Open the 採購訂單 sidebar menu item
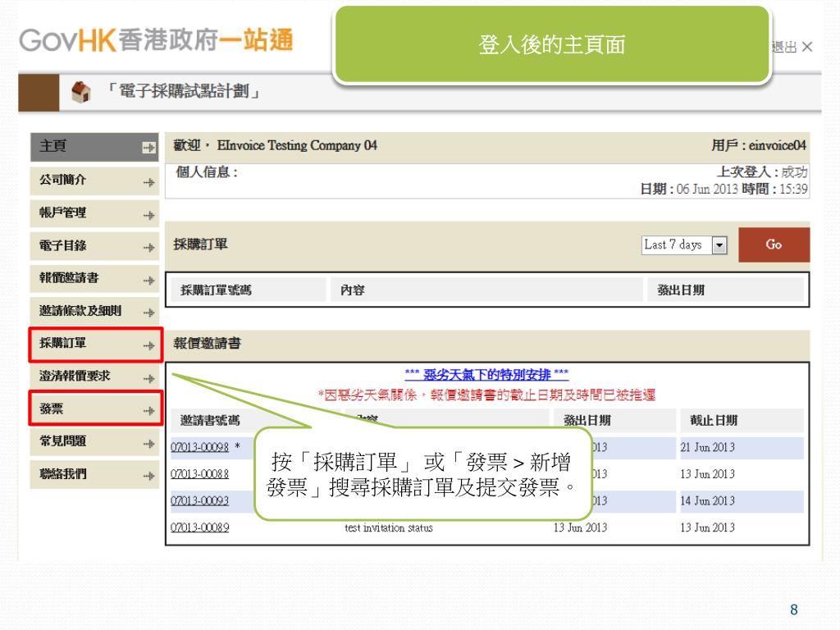Screen dimensions: 840x630 tap(95, 345)
